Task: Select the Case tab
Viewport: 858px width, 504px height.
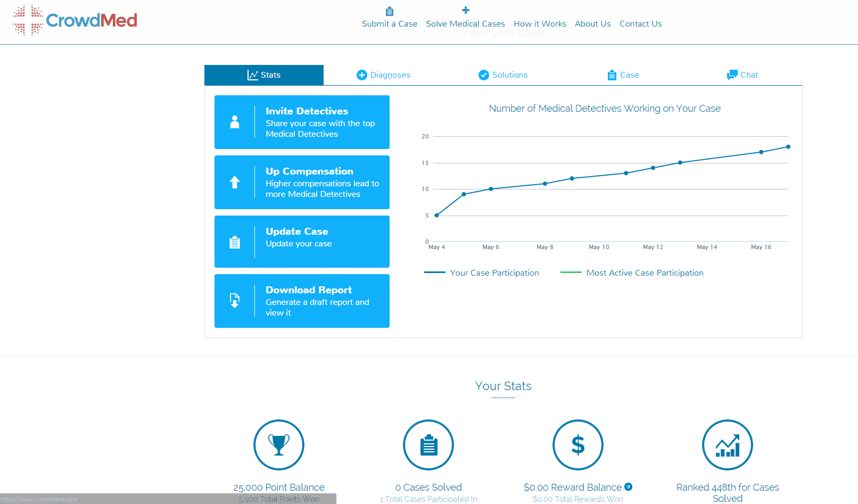Action: tap(623, 75)
